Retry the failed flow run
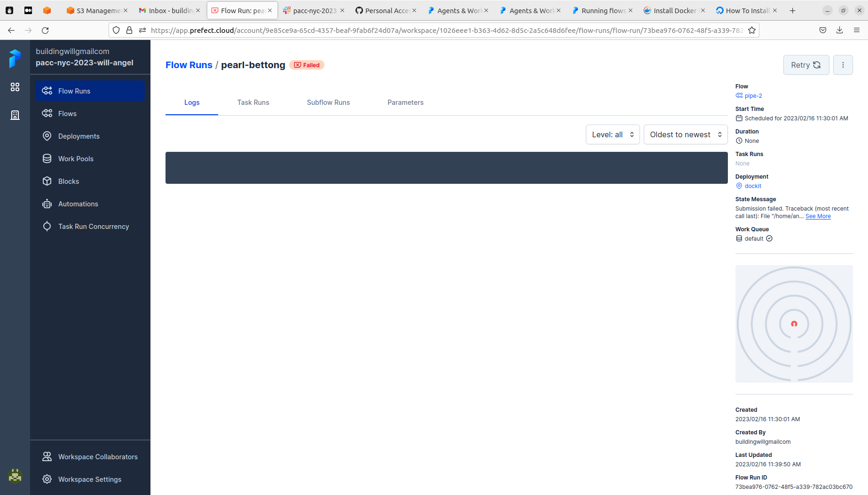Viewport: 868px width, 495px height. (806, 65)
